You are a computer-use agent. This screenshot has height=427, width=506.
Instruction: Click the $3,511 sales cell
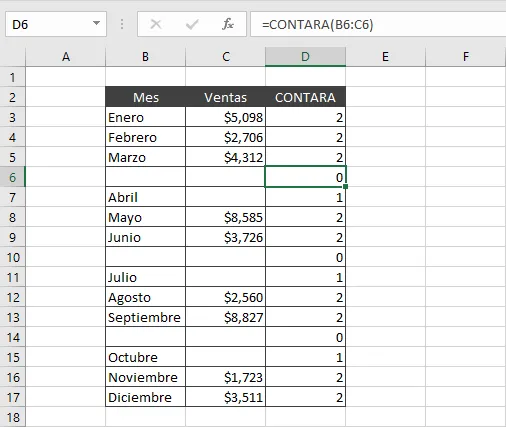click(226, 397)
